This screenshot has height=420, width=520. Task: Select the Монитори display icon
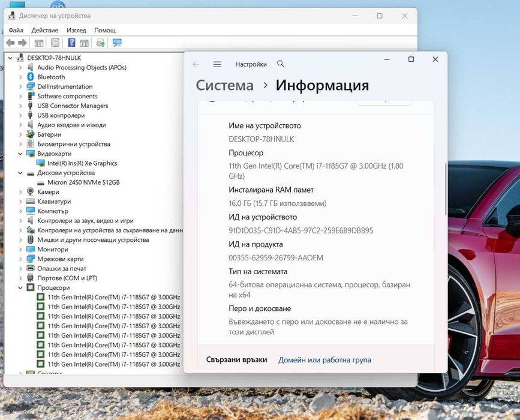pos(31,249)
